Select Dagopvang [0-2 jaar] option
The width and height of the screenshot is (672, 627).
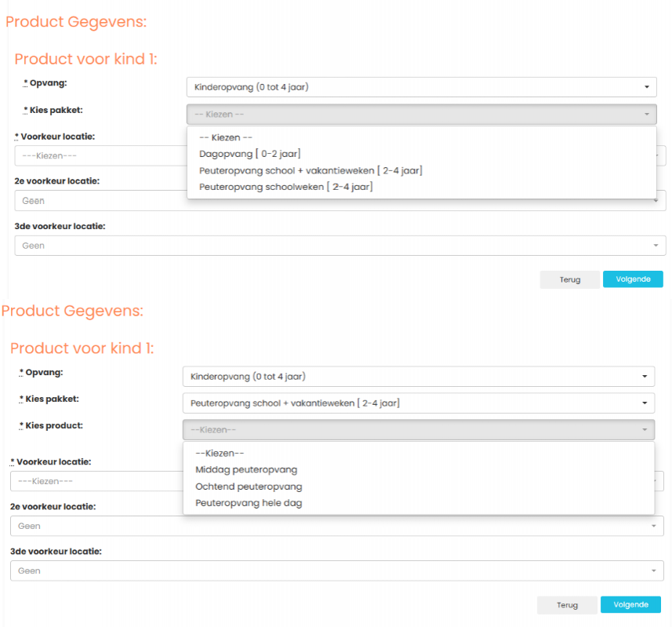point(250,154)
